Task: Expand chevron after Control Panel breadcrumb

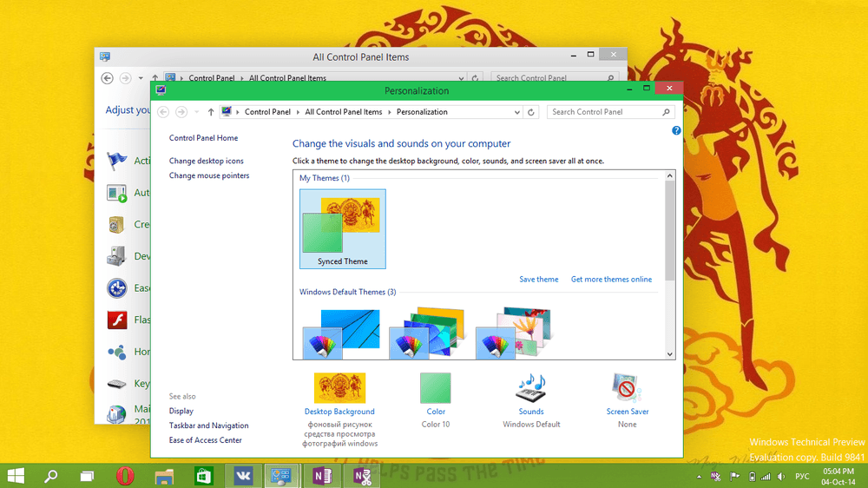Action: (x=298, y=112)
